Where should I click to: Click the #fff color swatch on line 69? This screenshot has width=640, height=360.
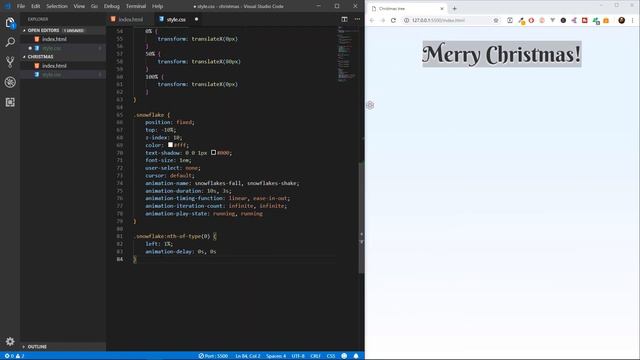170,145
